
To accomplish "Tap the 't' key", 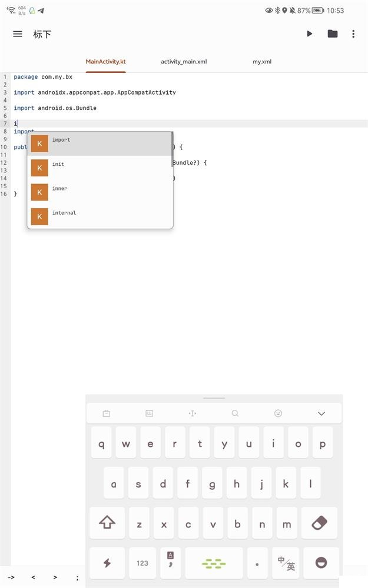I will [200, 443].
